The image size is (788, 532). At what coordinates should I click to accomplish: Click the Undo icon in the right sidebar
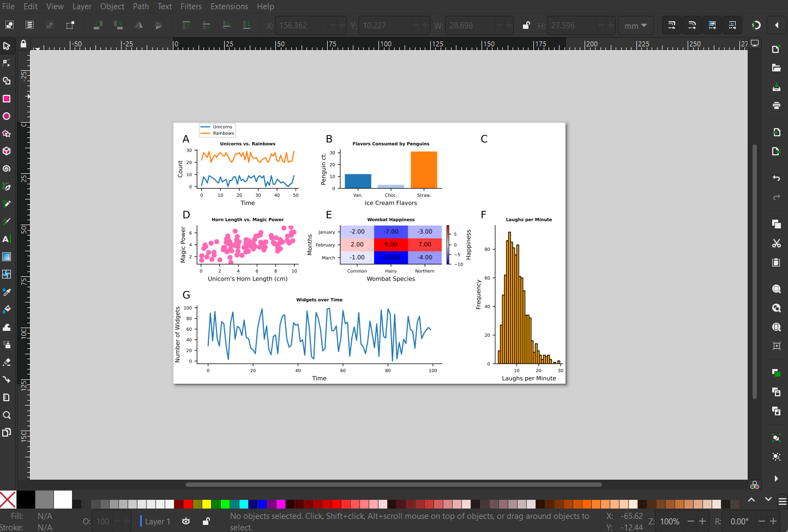(776, 178)
